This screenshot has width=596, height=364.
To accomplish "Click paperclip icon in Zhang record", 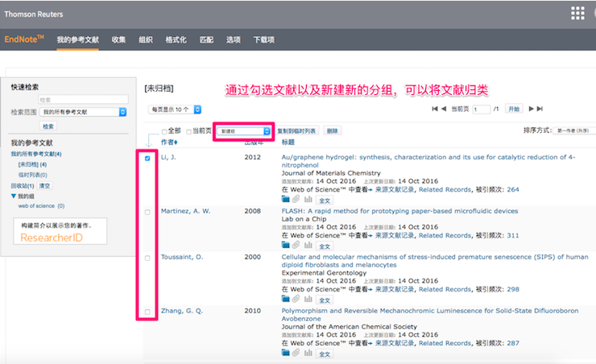I will pos(296,353).
